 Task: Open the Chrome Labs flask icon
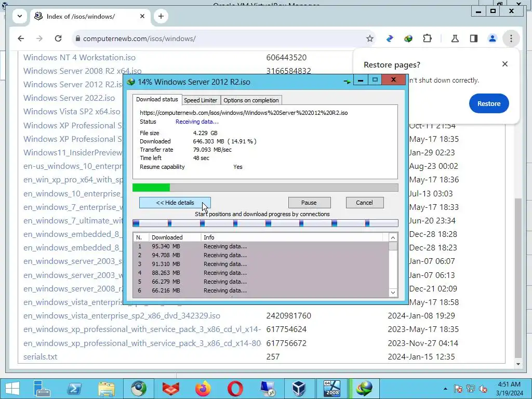click(x=455, y=38)
